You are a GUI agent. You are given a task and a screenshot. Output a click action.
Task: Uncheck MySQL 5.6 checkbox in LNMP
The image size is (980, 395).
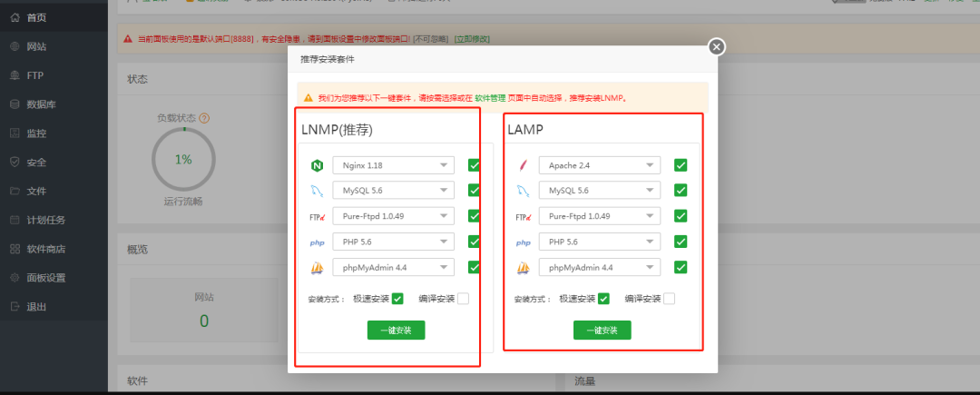pos(474,190)
